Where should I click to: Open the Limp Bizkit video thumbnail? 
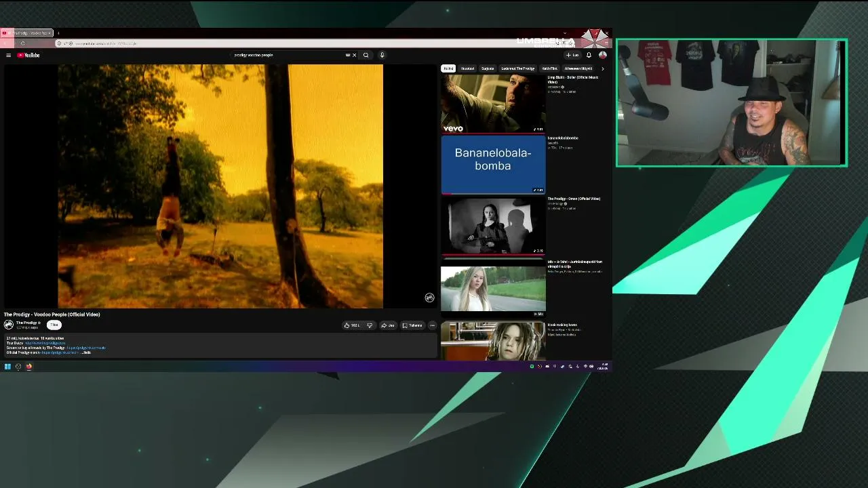(x=493, y=103)
